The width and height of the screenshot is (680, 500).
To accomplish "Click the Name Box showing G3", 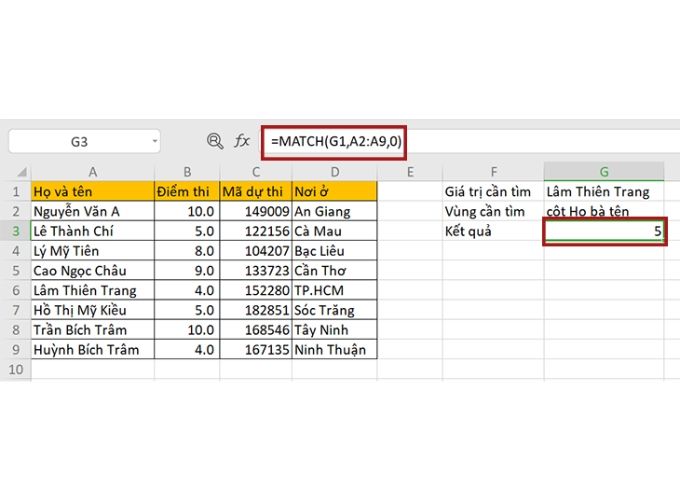I will point(78,142).
